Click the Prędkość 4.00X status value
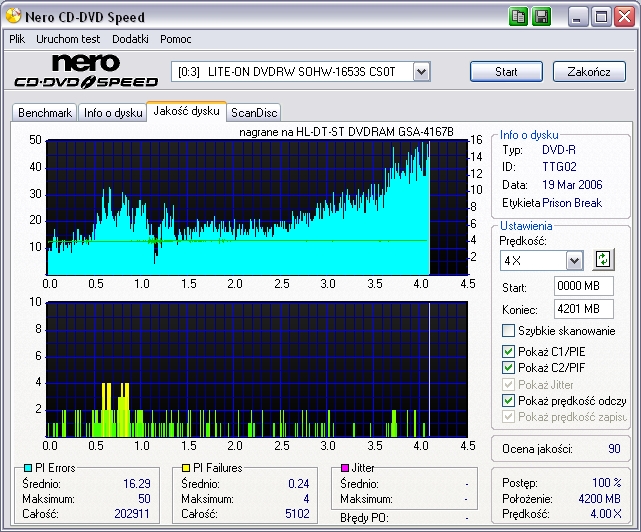641x532 pixels. click(606, 514)
